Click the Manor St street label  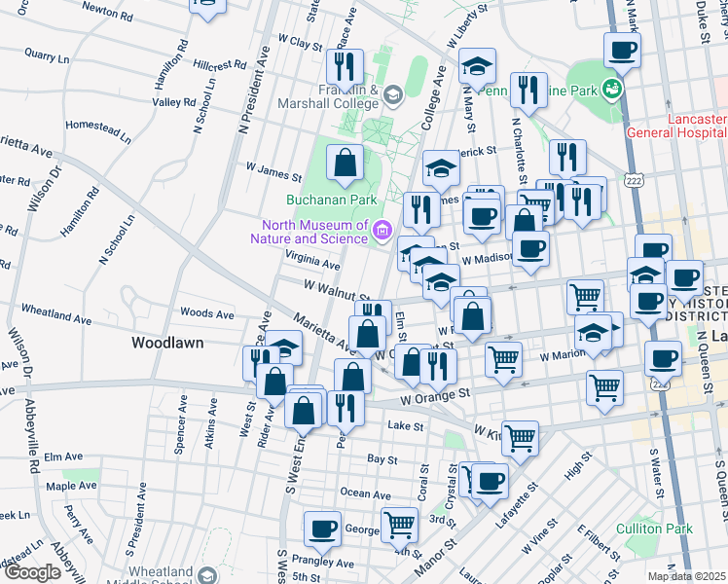click(435, 557)
